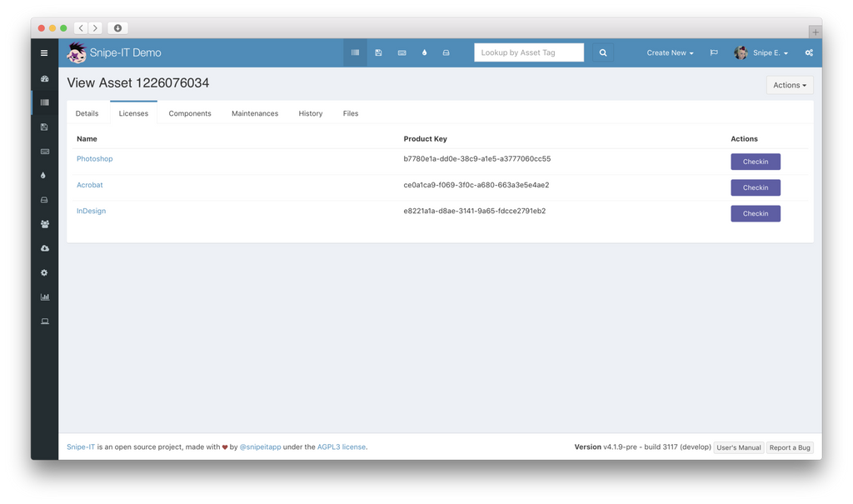853x504 pixels.
Task: Switch to the History tab
Action: pos(310,113)
